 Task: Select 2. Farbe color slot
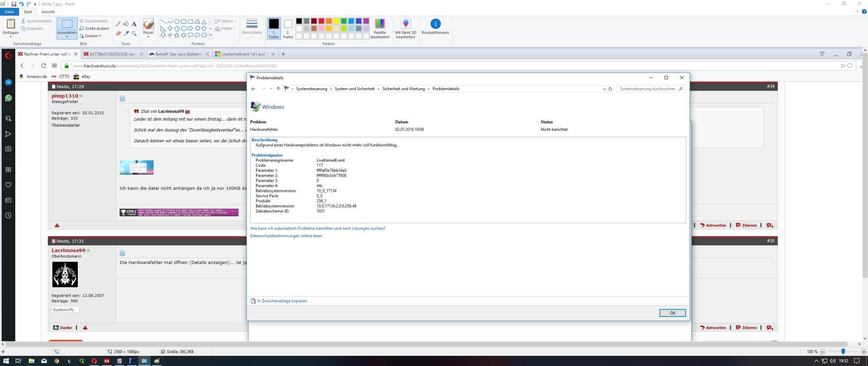coord(288,29)
